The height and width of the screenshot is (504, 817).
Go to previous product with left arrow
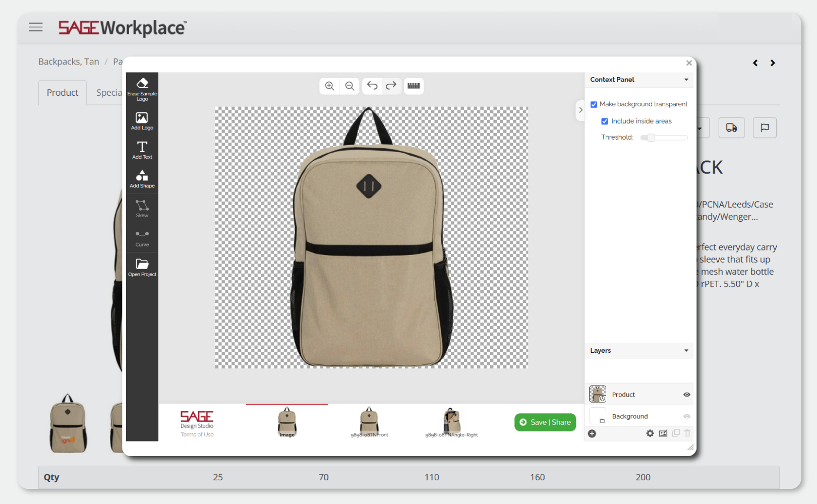coord(755,63)
